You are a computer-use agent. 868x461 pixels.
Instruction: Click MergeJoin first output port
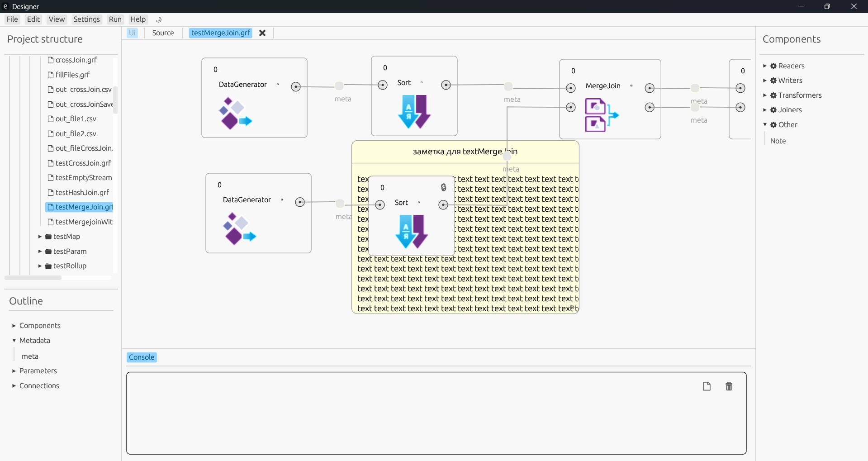pos(650,88)
